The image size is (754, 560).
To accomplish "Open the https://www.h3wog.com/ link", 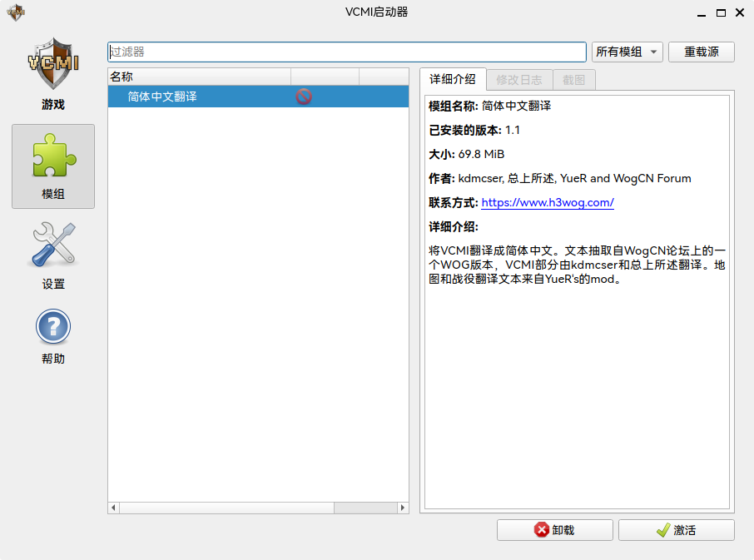I will point(548,203).
